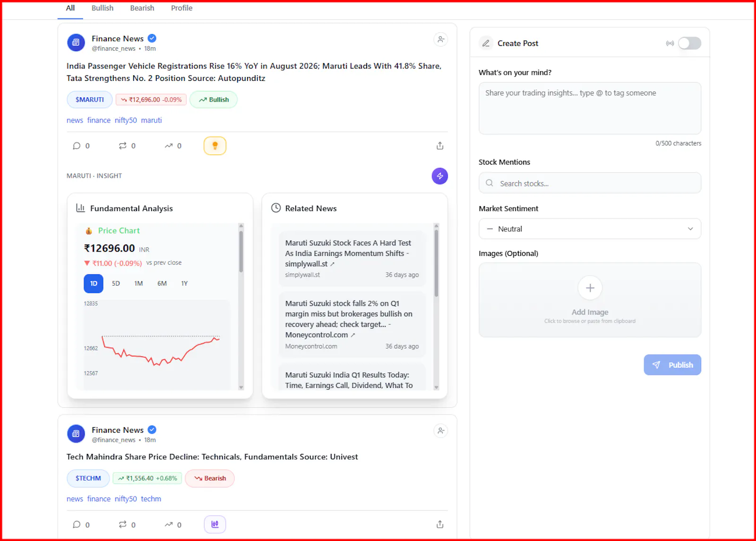Viewport: 756px width, 541px height.
Task: Click the search magnifier icon in Stock Mentions
Action: 490,183
